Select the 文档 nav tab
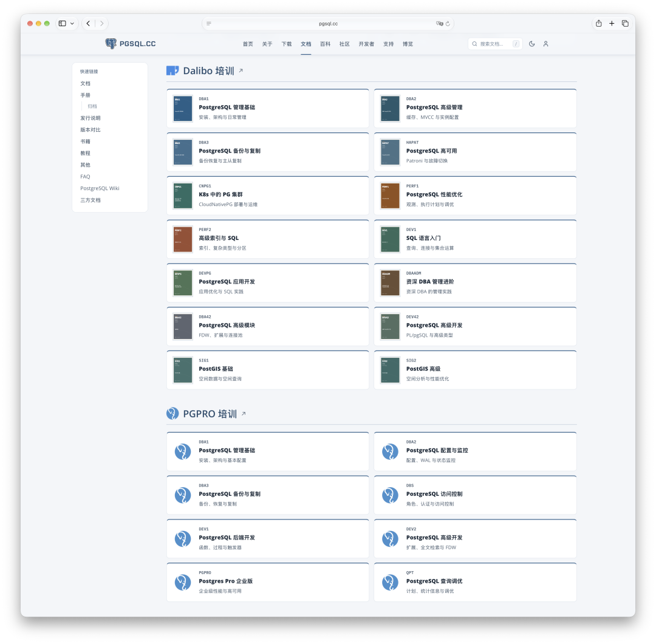This screenshot has height=644, width=656. tap(306, 44)
